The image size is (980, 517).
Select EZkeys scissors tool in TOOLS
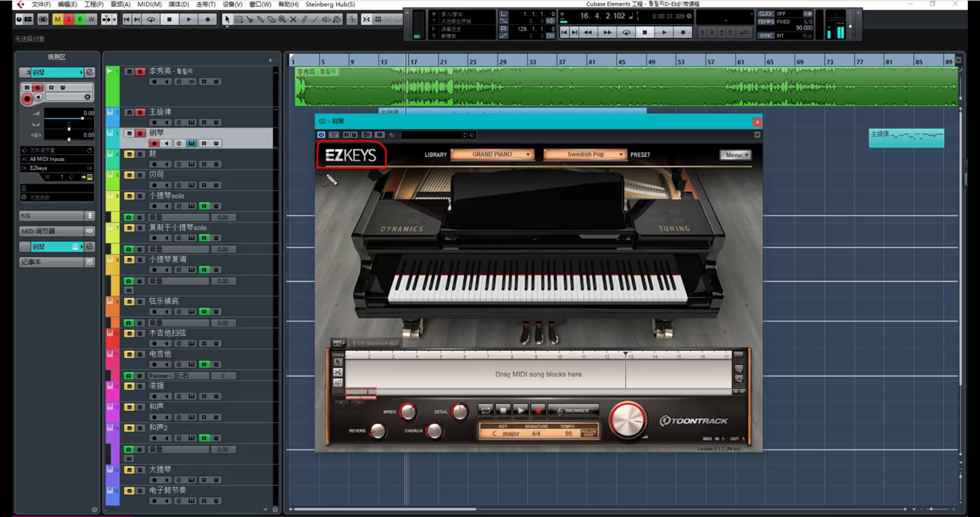pos(338,373)
